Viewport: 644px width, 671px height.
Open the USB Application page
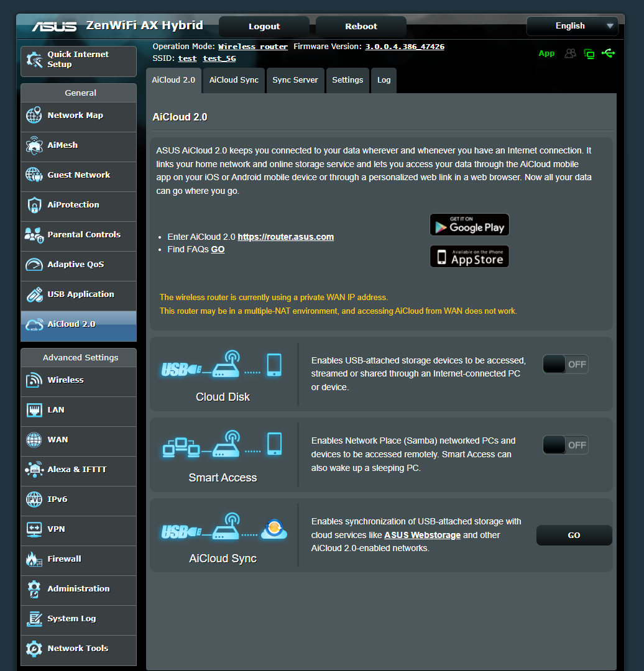(x=82, y=294)
